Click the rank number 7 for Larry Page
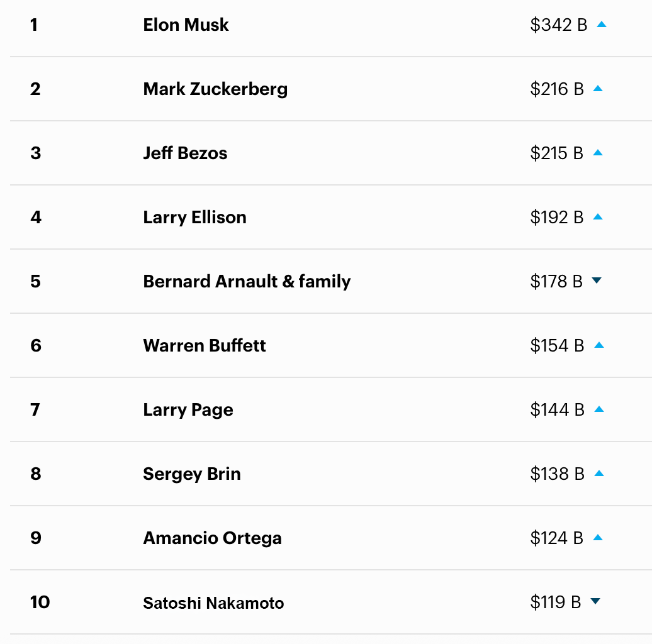This screenshot has width=652, height=644. click(x=35, y=410)
